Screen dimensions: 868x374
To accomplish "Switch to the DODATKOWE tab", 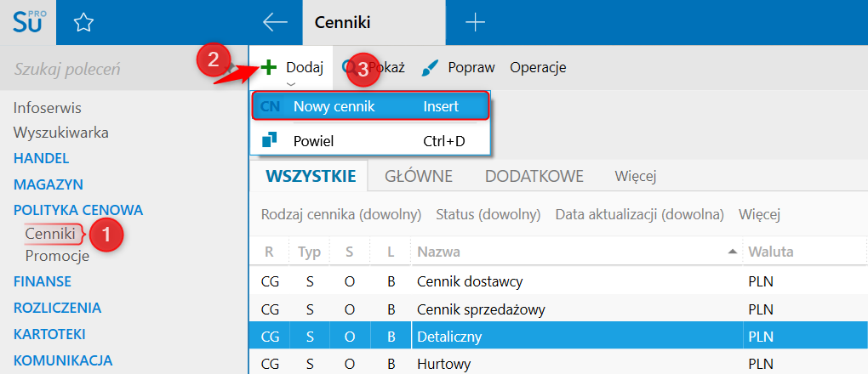I will tap(534, 177).
